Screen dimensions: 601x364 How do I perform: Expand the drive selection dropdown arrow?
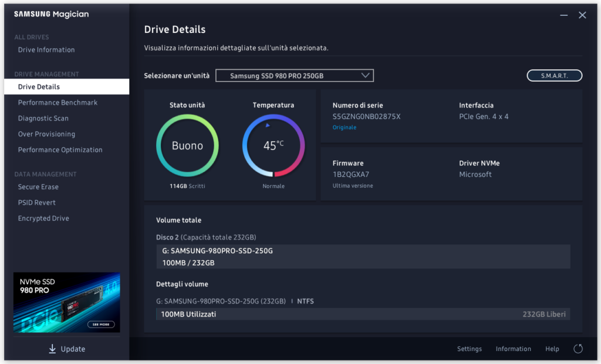point(365,76)
